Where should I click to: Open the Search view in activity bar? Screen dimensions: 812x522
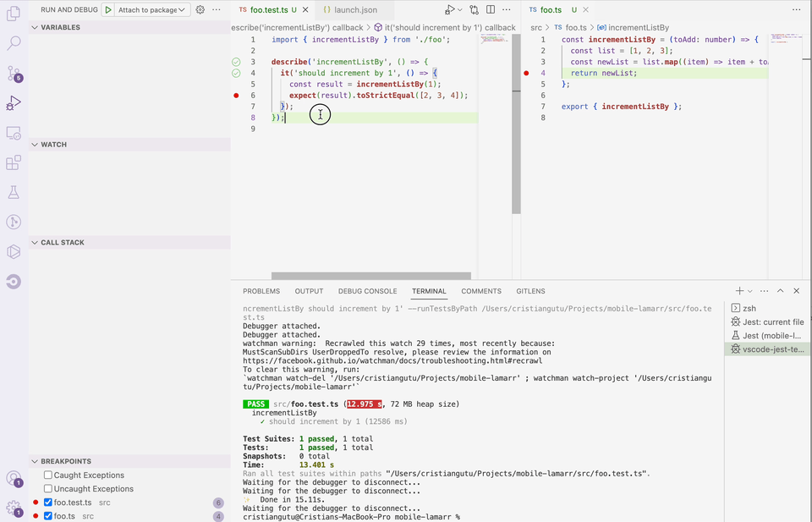click(x=14, y=43)
